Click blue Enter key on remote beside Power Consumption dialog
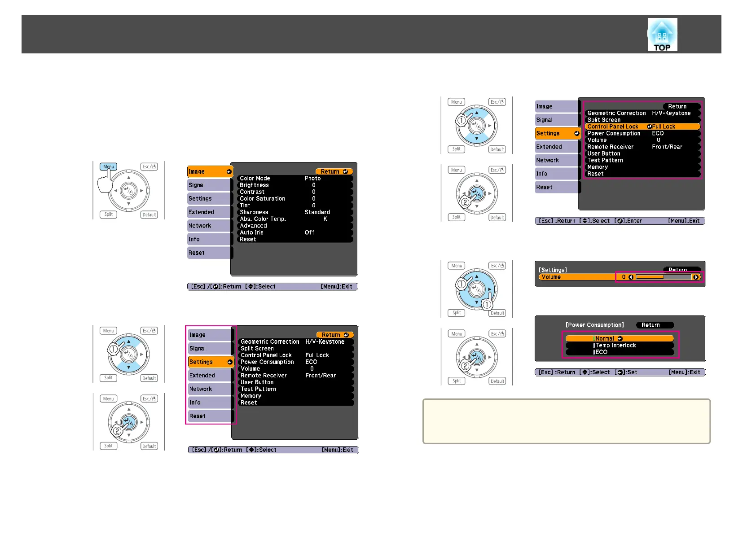756x534 pixels. [x=477, y=357]
